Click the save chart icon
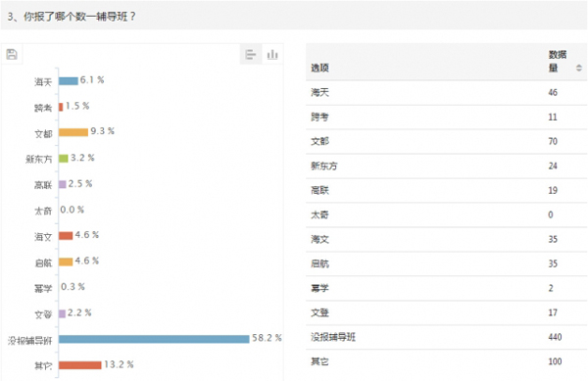This screenshot has width=588, height=381. point(12,54)
